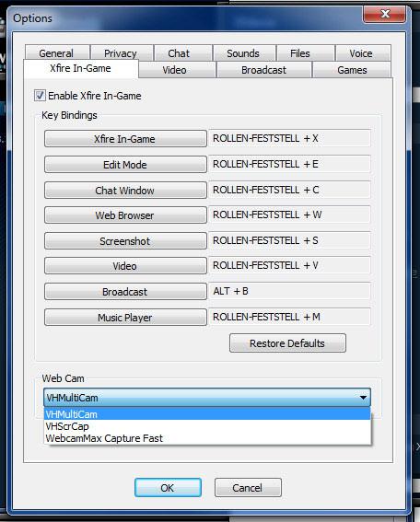This screenshot has height=522, width=420.
Task: Select the Sounds tab
Action: pyautogui.click(x=244, y=52)
